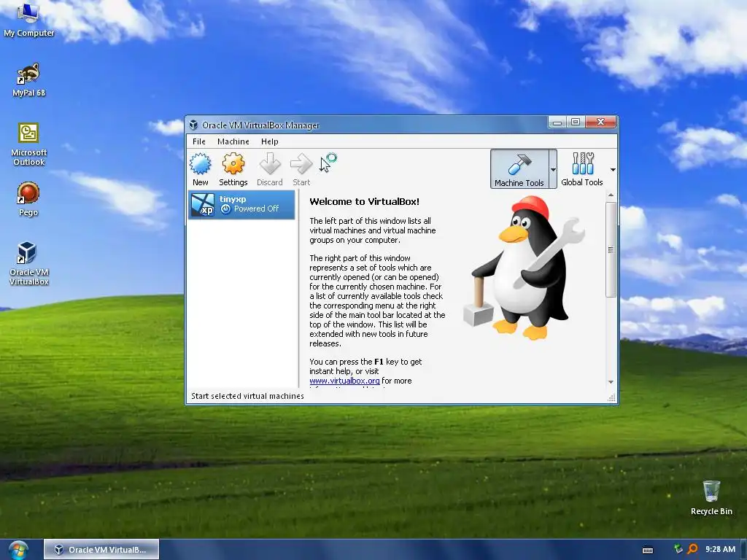Open the www.virtualbox.org link
747x560 pixels.
(x=344, y=381)
